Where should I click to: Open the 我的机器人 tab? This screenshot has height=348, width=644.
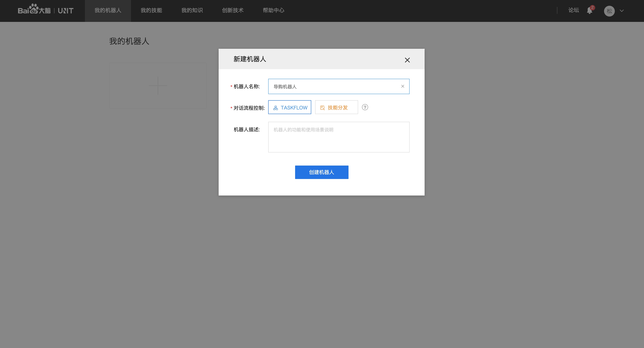[108, 11]
